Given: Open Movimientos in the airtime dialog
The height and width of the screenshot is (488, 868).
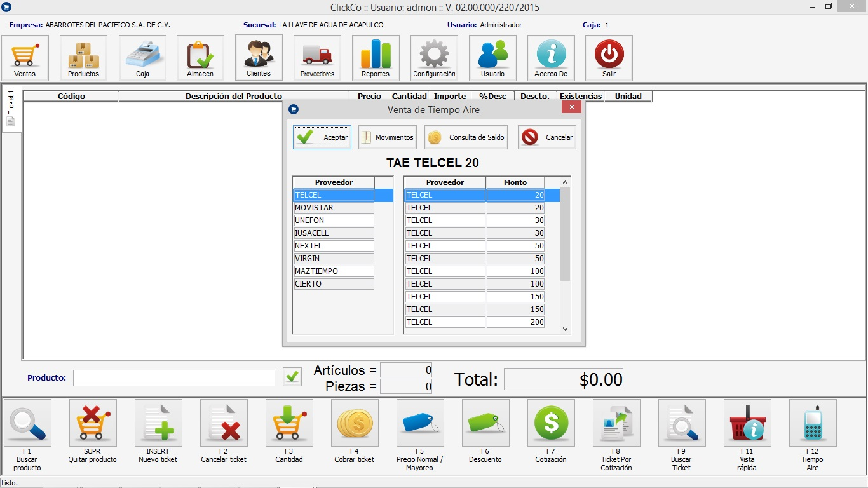Looking at the screenshot, I should (x=388, y=137).
